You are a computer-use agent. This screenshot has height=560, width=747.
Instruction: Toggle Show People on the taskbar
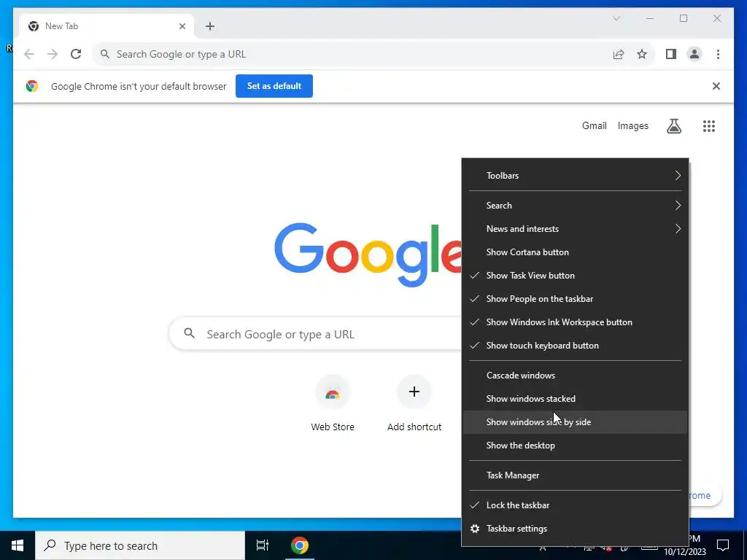coord(575,299)
